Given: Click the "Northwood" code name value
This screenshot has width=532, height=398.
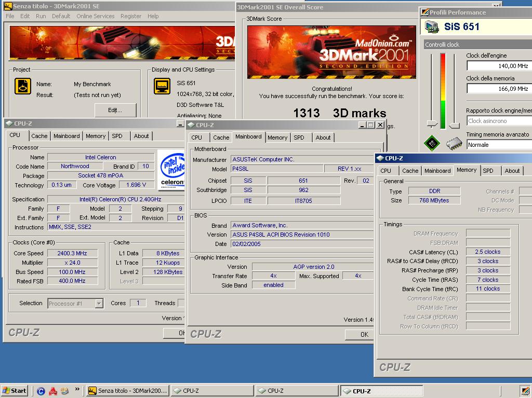Looking at the screenshot, I should point(75,166).
